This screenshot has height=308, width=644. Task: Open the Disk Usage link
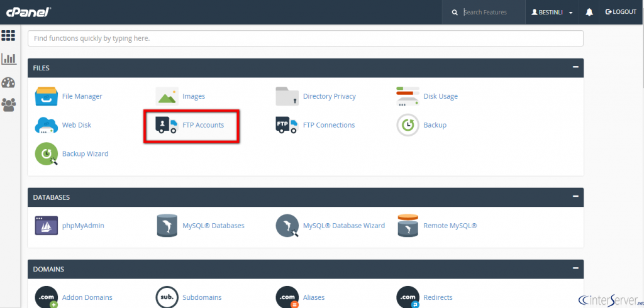pos(441,97)
